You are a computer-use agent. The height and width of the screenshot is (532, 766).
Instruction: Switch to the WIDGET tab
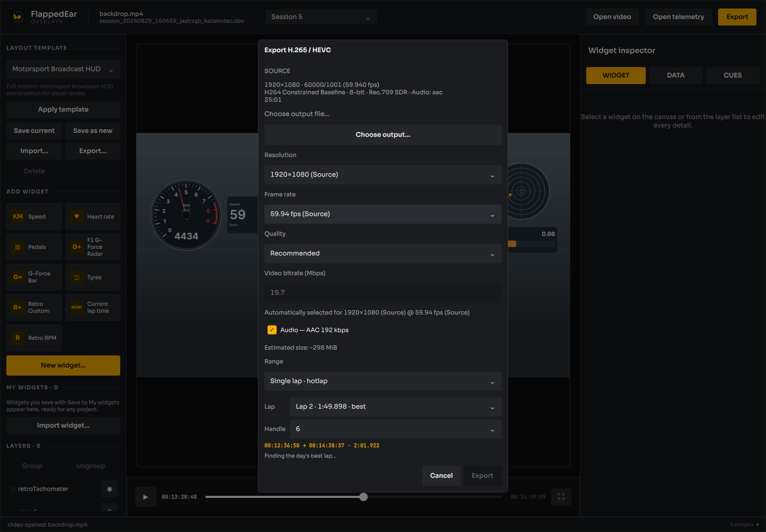tap(616, 76)
